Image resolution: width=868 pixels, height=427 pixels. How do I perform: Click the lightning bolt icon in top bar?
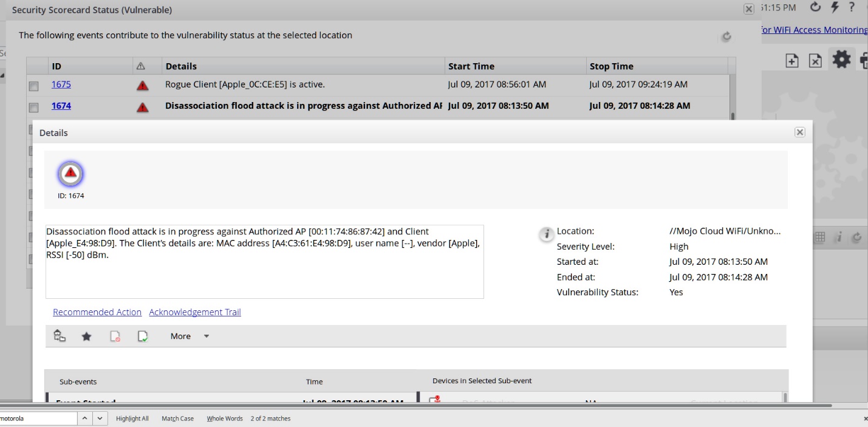(x=835, y=7)
